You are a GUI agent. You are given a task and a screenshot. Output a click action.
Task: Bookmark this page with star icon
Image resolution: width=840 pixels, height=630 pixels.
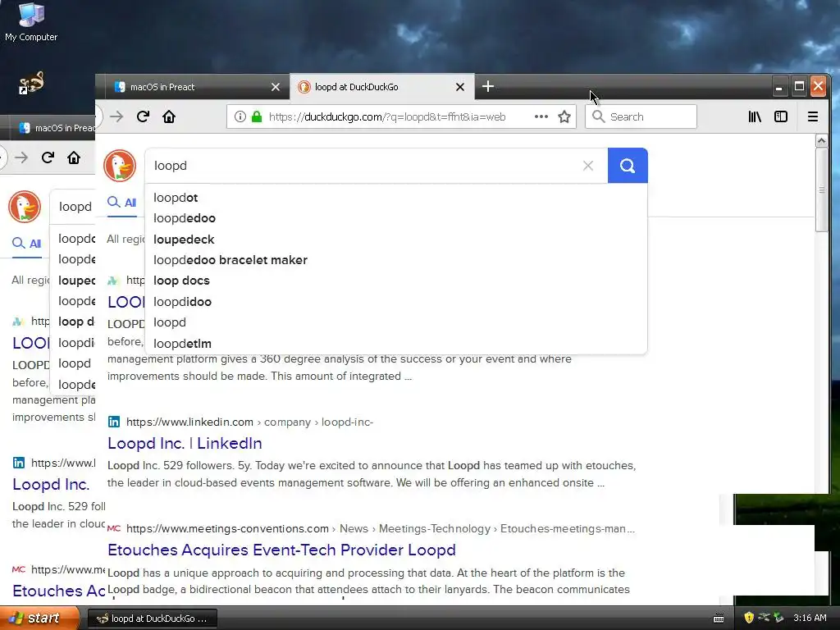point(564,116)
